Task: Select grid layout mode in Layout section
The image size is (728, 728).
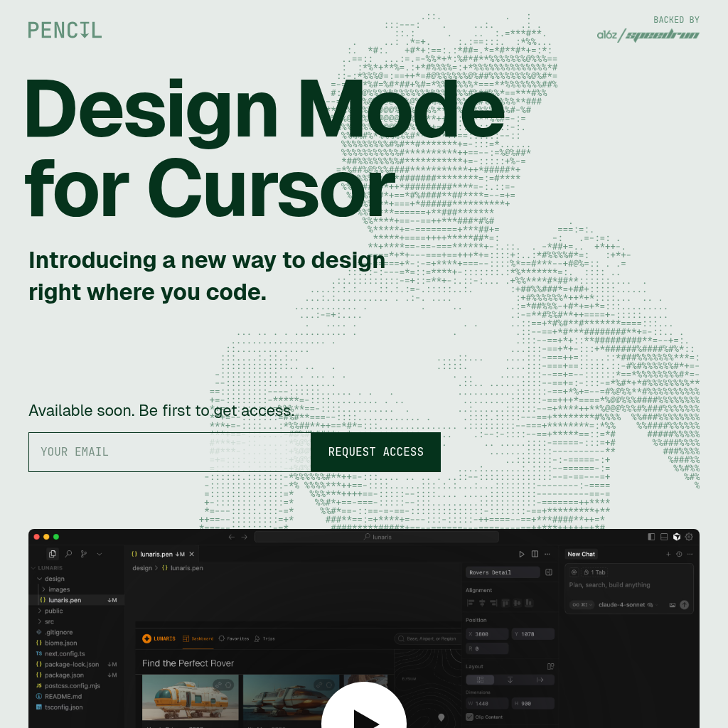Action: pyautogui.click(x=480, y=680)
